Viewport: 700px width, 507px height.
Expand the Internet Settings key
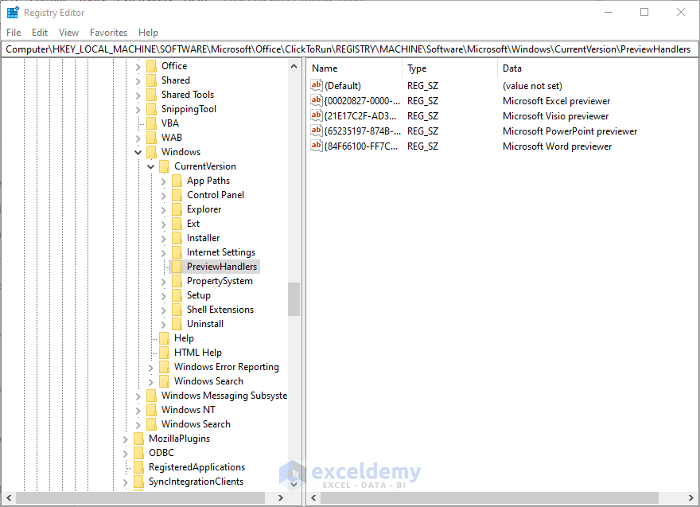point(163,253)
